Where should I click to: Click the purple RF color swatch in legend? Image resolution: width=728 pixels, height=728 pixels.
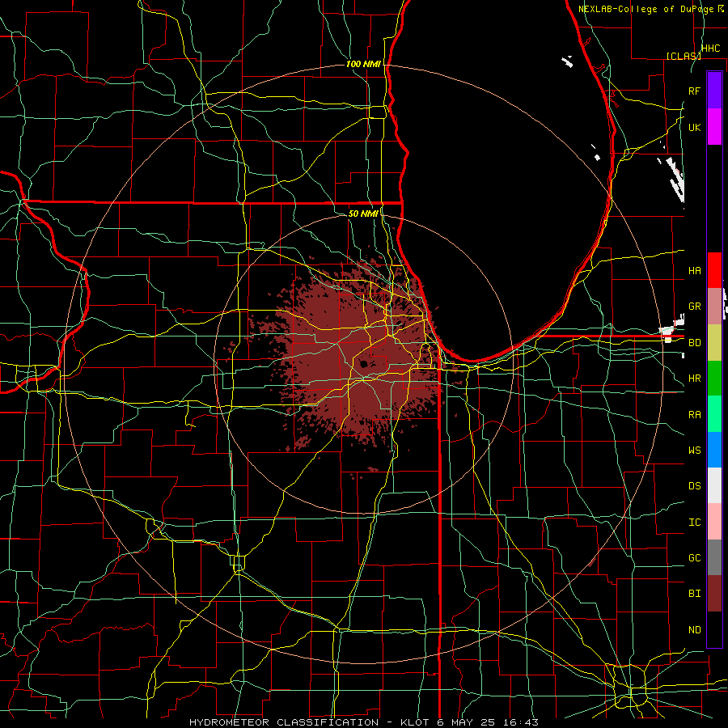click(x=714, y=91)
